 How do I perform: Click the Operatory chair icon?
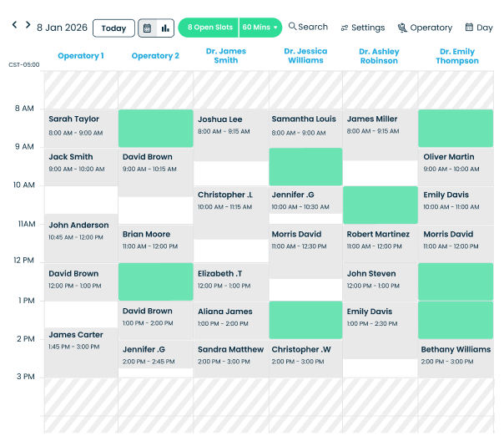click(402, 28)
